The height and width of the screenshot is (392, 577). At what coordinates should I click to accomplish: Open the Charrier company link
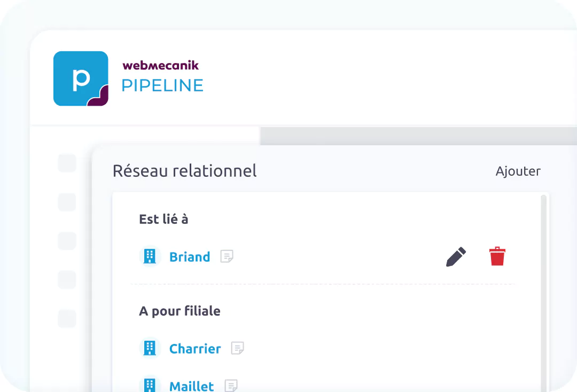pos(195,348)
